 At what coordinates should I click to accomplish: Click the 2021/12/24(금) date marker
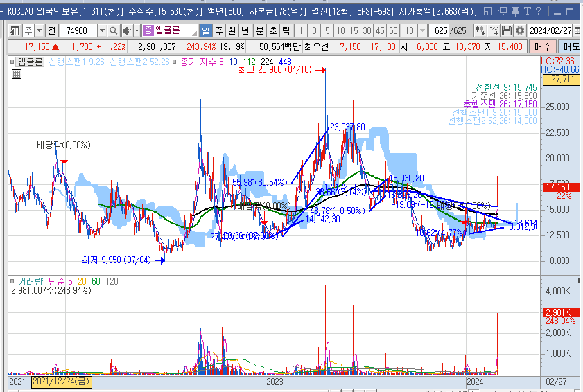(x=61, y=382)
